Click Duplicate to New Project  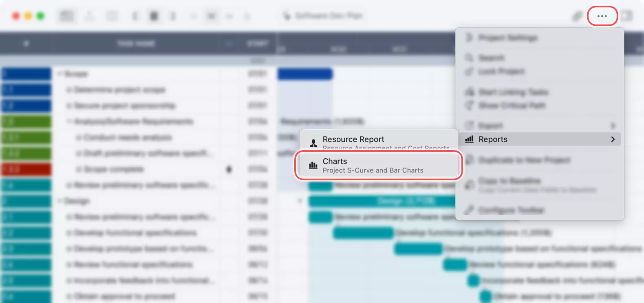[x=524, y=160]
